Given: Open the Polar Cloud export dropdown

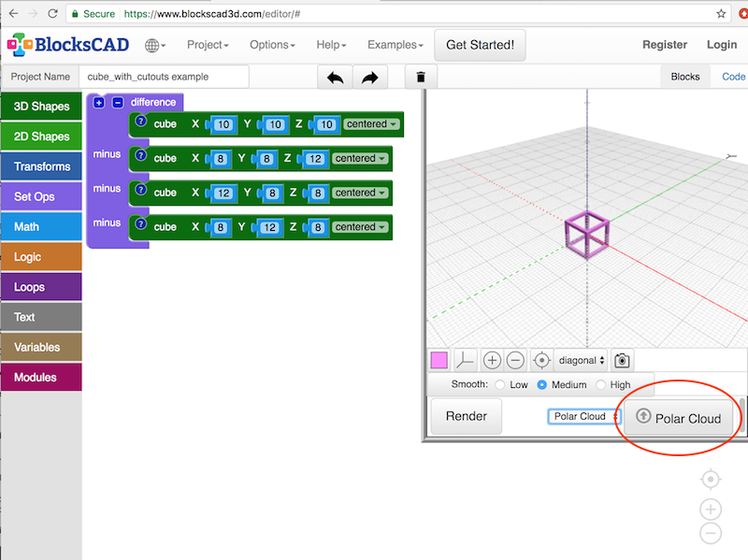Looking at the screenshot, I should 583,416.
